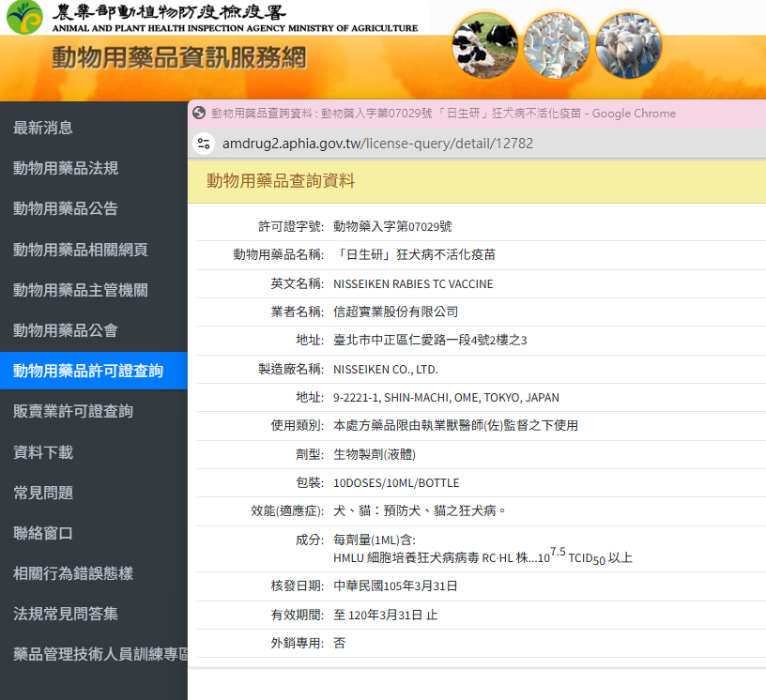Click the 動物用藥品查詢資料 heading
Screen dimensions: 766x700
click(x=281, y=181)
